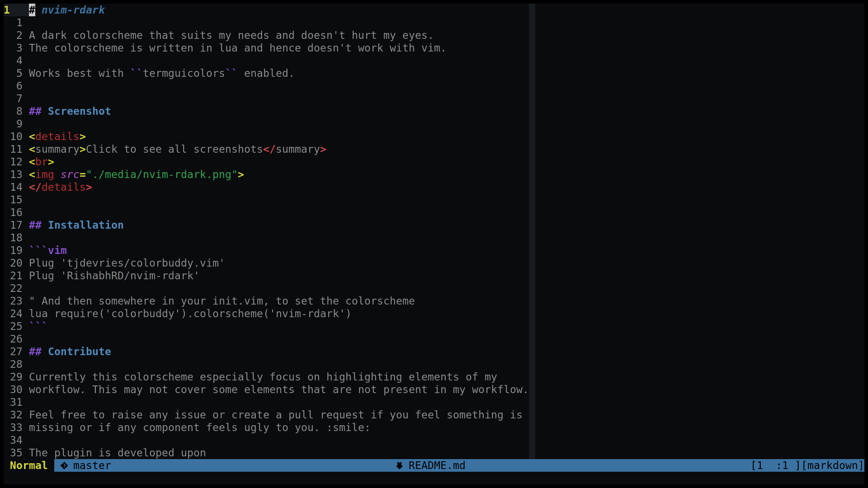
Task: Click the git branch icon in statusline
Action: [64, 465]
